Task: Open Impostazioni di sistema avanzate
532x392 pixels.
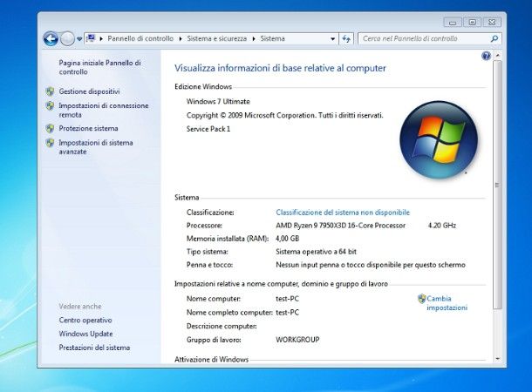Action: point(96,147)
